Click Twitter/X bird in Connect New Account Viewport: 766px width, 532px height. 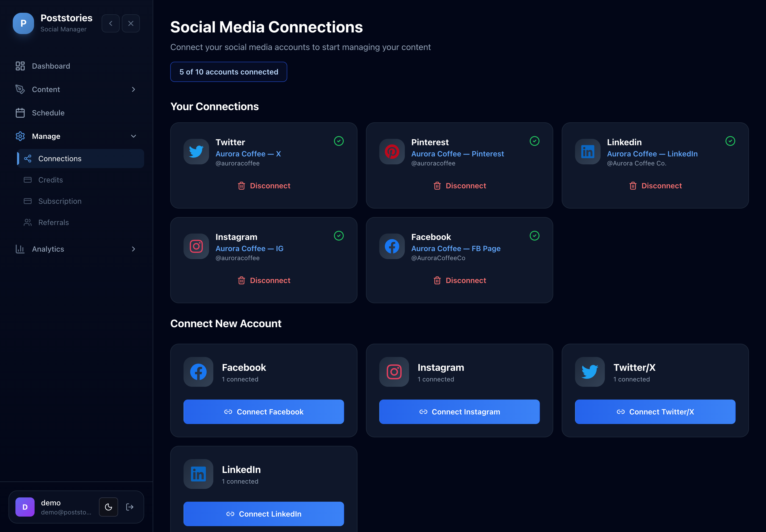[590, 372]
